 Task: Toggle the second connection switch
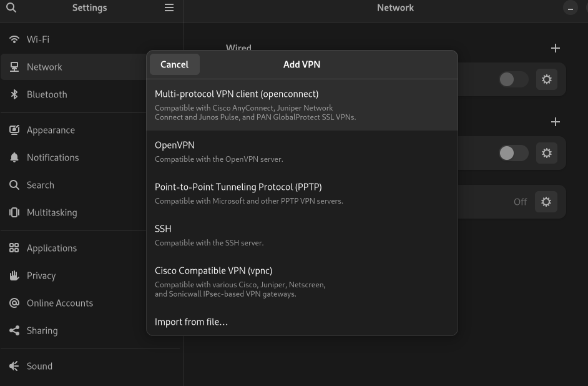[x=513, y=153]
